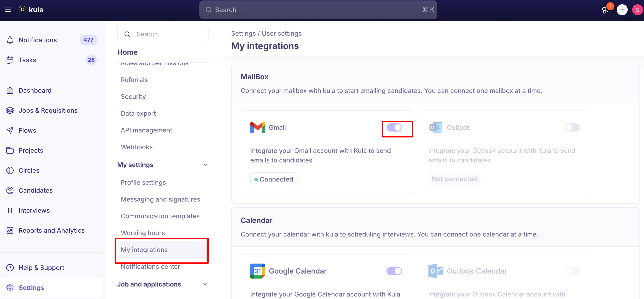Image resolution: width=644 pixels, height=299 pixels.
Task: Click the Flows paper plane icon
Action: (10, 130)
